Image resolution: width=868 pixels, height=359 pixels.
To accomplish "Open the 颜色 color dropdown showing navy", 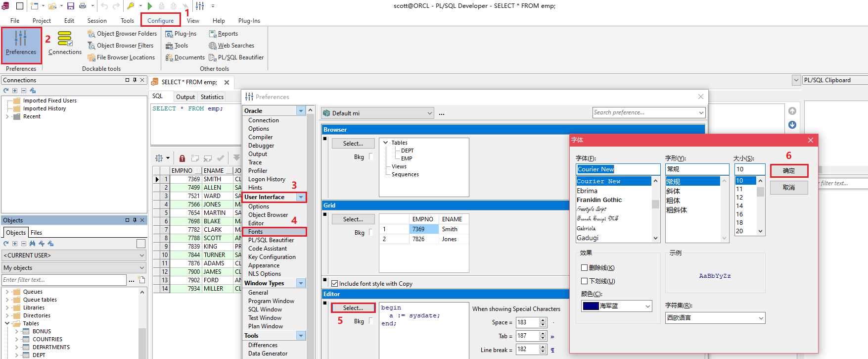I will pyautogui.click(x=616, y=306).
